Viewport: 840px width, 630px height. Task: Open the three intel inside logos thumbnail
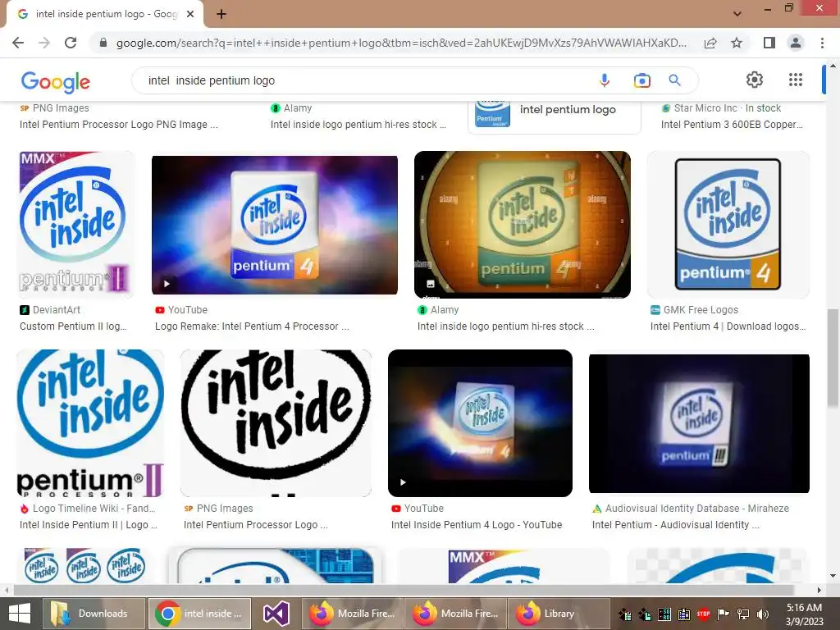tap(84, 566)
